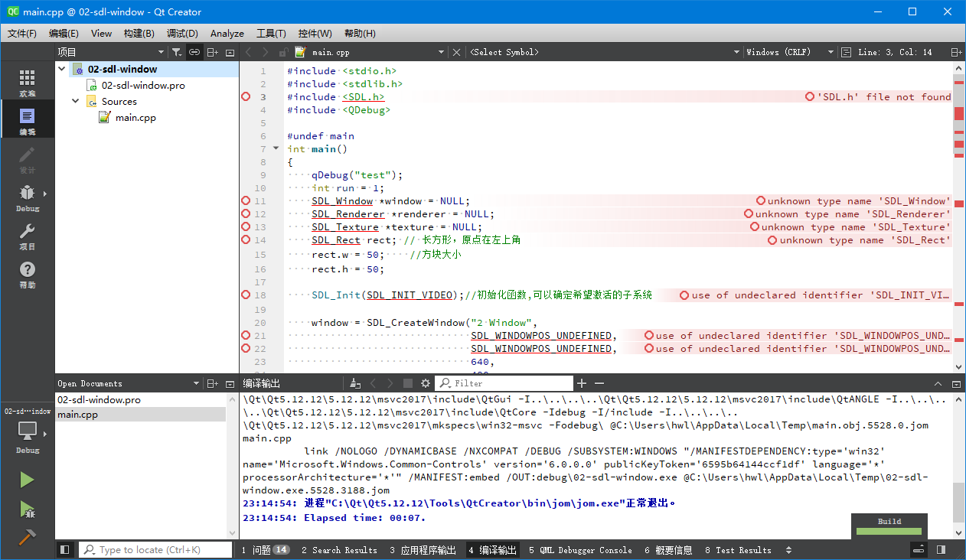Split the Open Documents panel
Image resolution: width=966 pixels, height=560 pixels.
[212, 383]
